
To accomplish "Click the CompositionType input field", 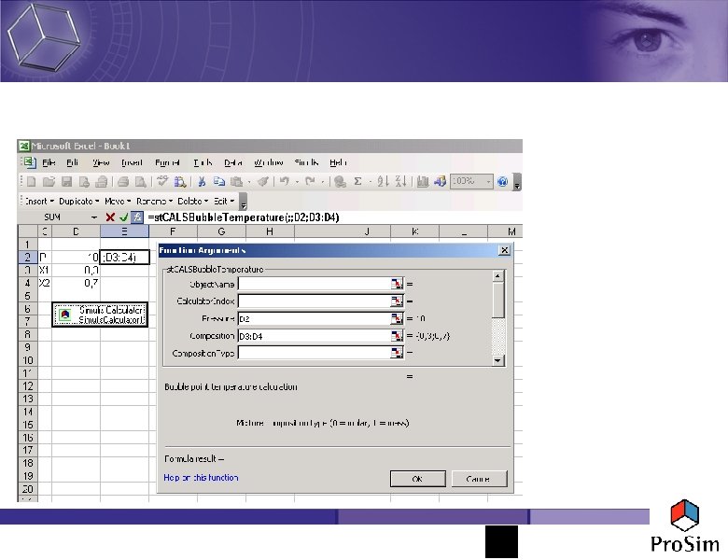I will click(315, 353).
